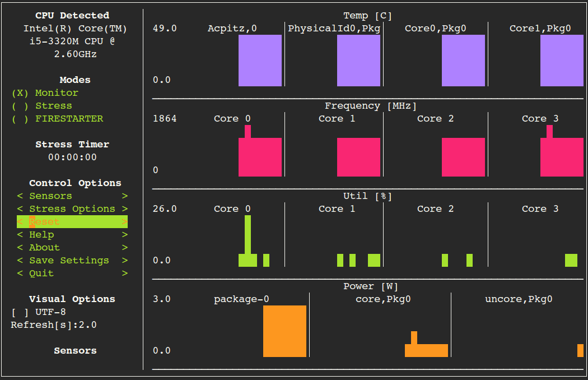Open the Help menu entry
Screen dimensions: 588x380
(x=41, y=234)
